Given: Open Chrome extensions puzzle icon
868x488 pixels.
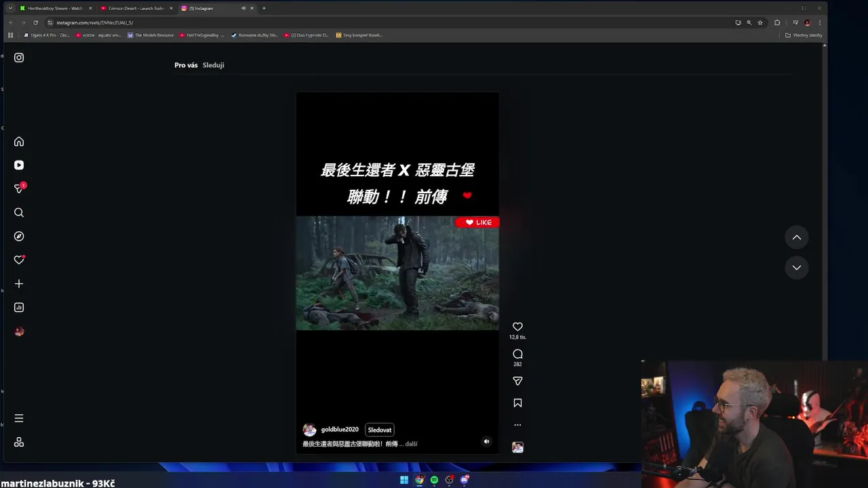Looking at the screenshot, I should (x=777, y=22).
